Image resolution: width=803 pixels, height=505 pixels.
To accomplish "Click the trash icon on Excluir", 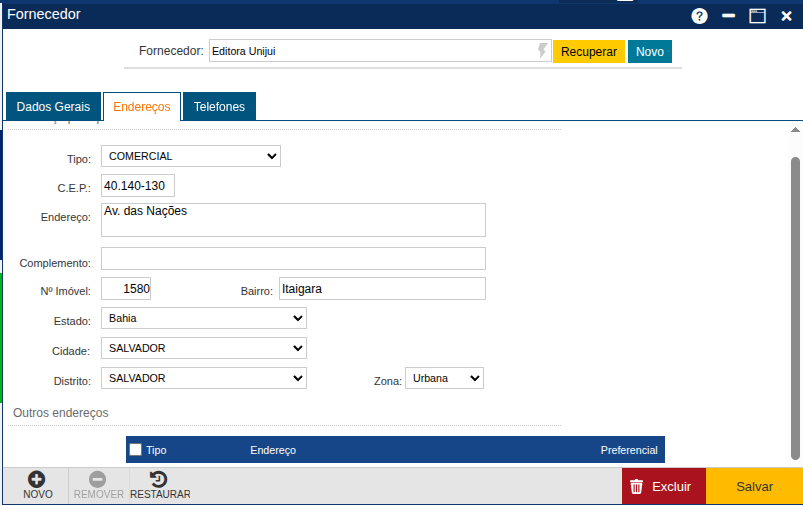I will 636,487.
